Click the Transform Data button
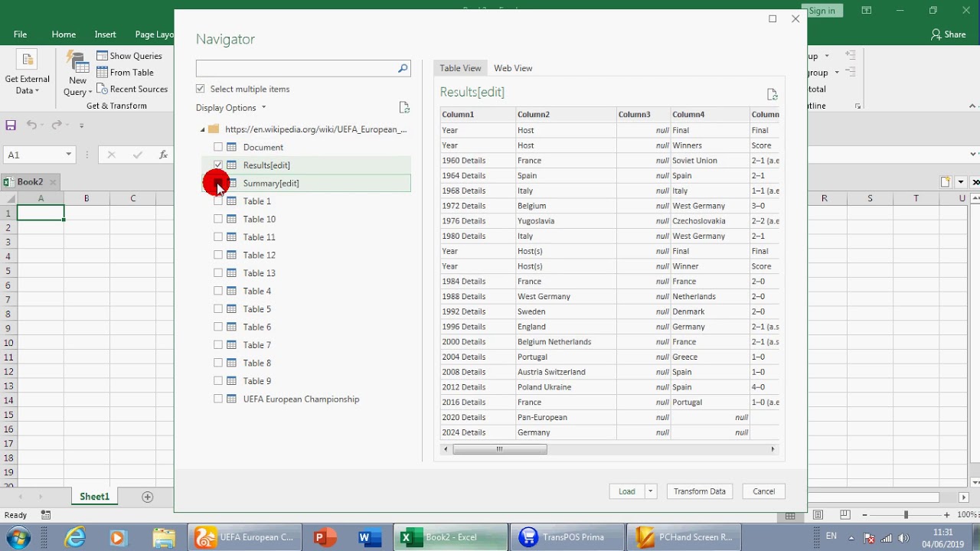 (x=700, y=491)
